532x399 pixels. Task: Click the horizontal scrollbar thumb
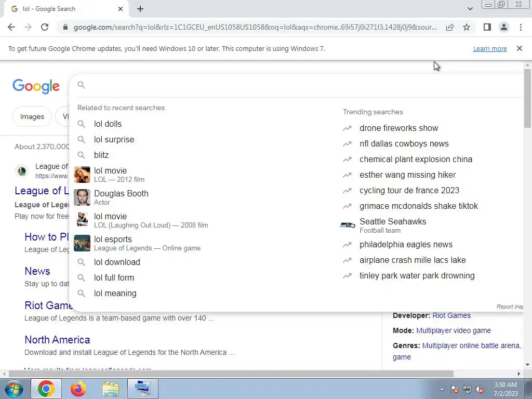pos(231,374)
